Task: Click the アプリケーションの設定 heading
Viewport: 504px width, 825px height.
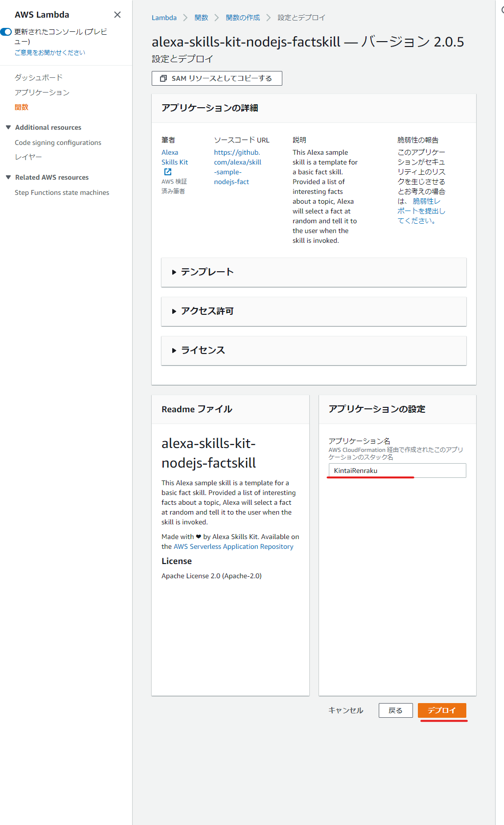Action: [377, 409]
